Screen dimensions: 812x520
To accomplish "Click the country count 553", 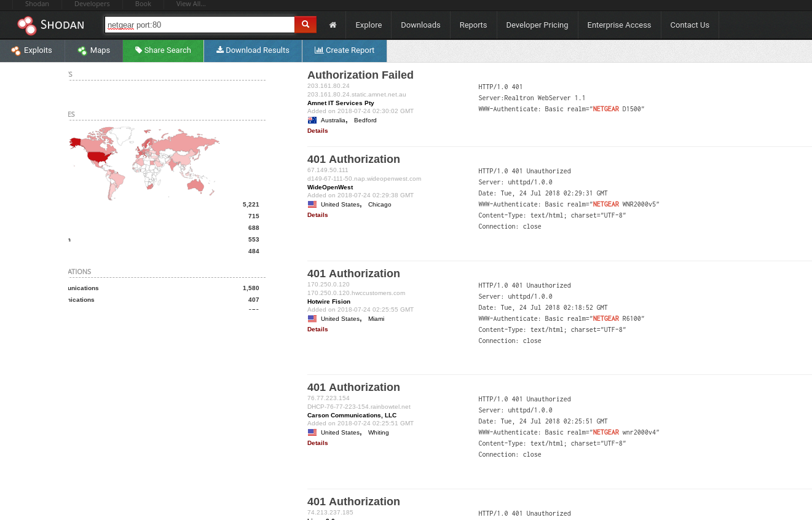I will tap(253, 240).
